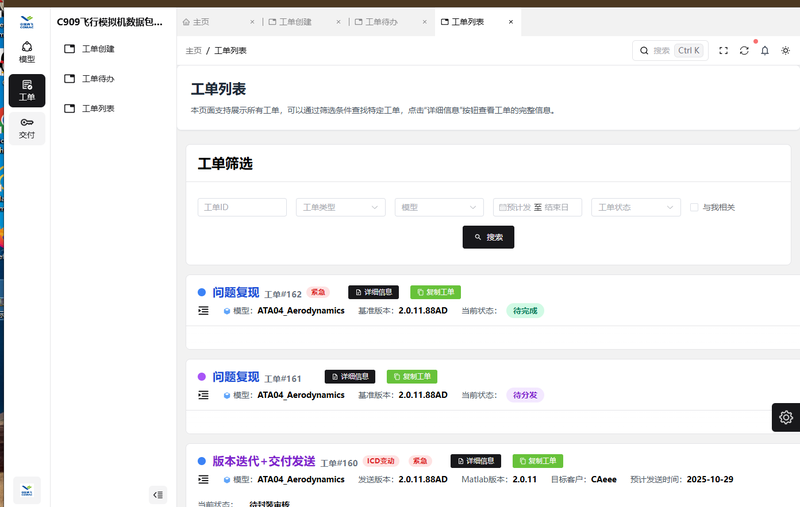This screenshot has width=800, height=507.
Task: Check the 与我相关 checkbox
Action: 694,207
